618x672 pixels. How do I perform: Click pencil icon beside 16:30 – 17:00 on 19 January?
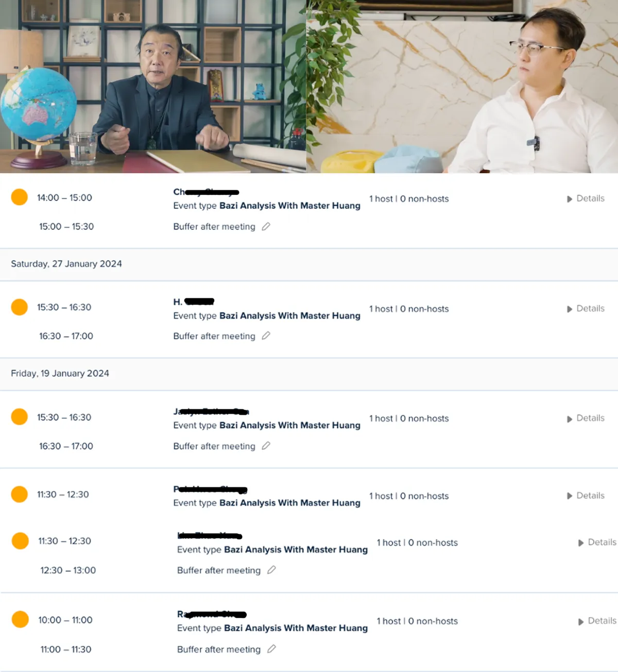pos(266,446)
